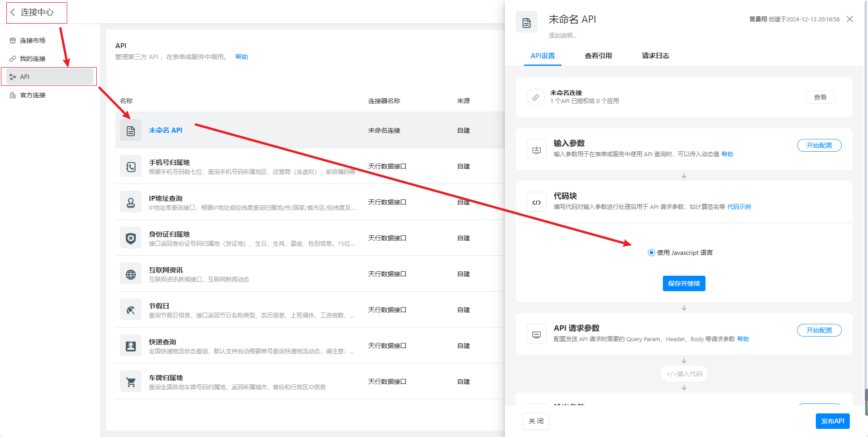This screenshot has height=437, width=868.
Task: Click the 节假日 umbrella icon
Action: [x=131, y=310]
